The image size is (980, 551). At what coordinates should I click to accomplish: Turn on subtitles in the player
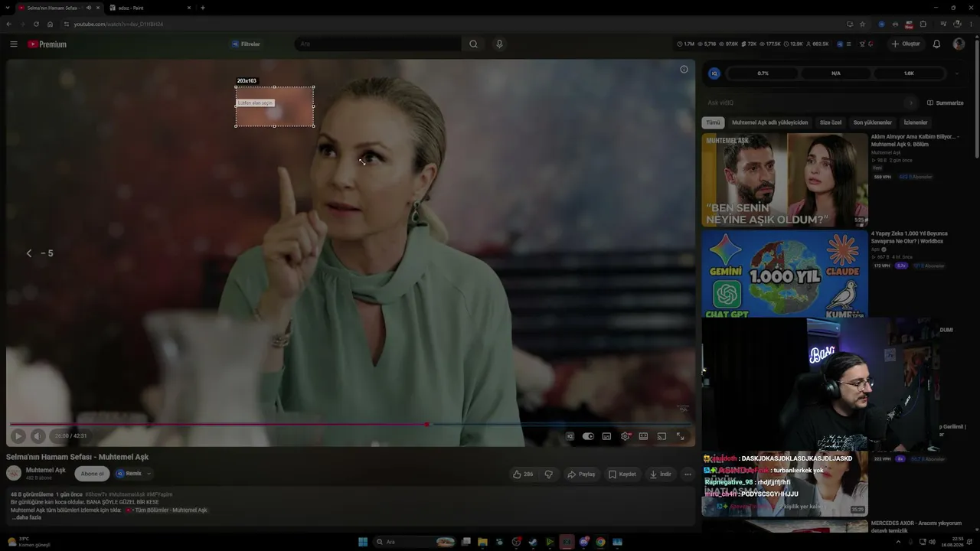coord(606,436)
